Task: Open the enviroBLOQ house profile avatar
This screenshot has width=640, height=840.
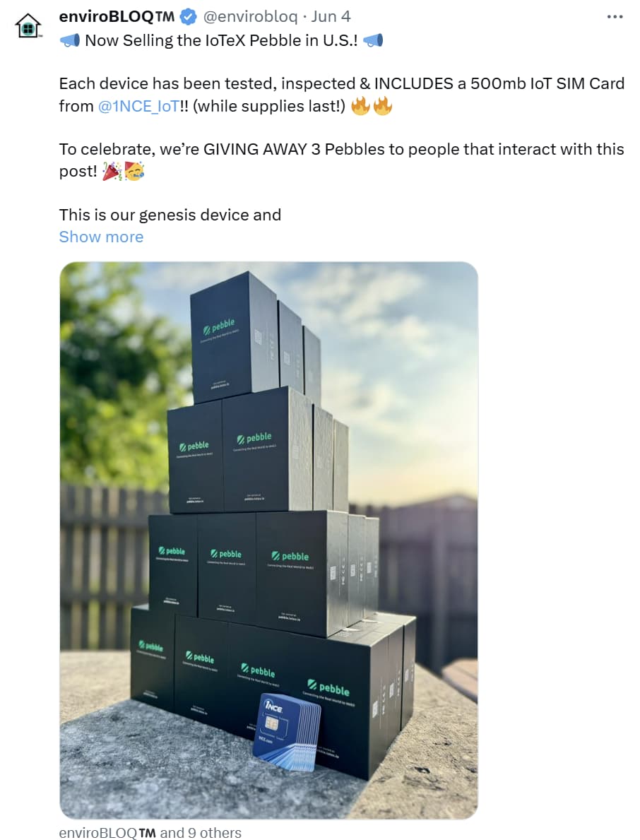Action: (28, 25)
